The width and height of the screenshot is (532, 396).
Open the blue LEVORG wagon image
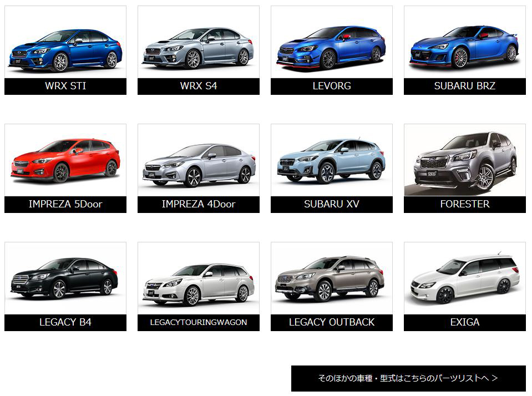click(332, 47)
